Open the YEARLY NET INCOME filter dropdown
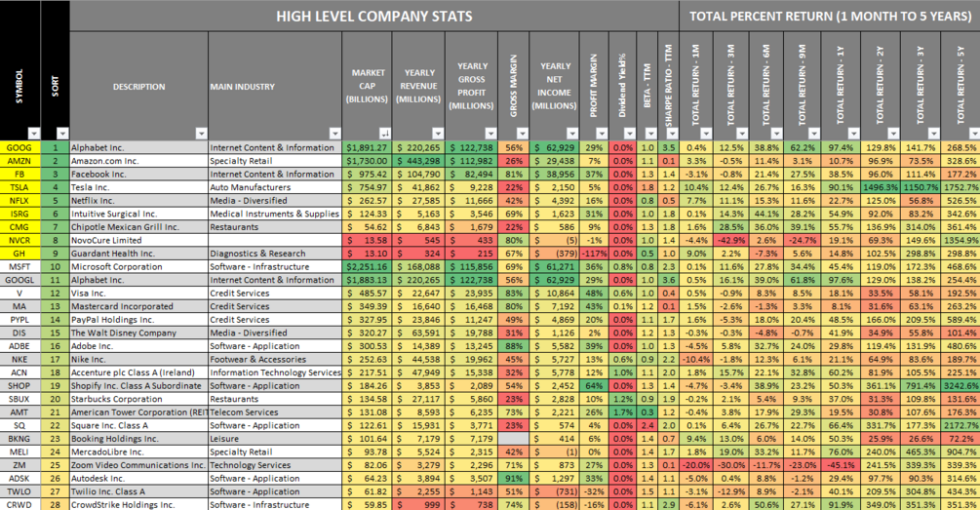 (x=572, y=134)
